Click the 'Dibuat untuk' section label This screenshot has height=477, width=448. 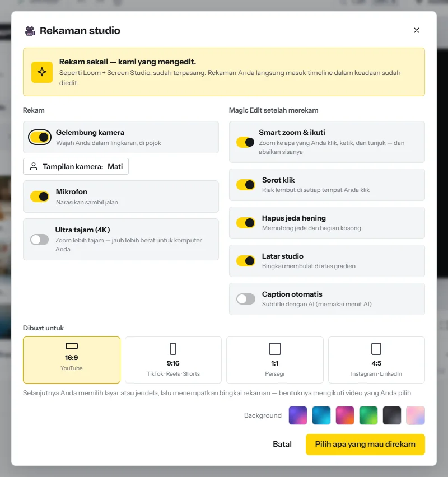click(43, 328)
